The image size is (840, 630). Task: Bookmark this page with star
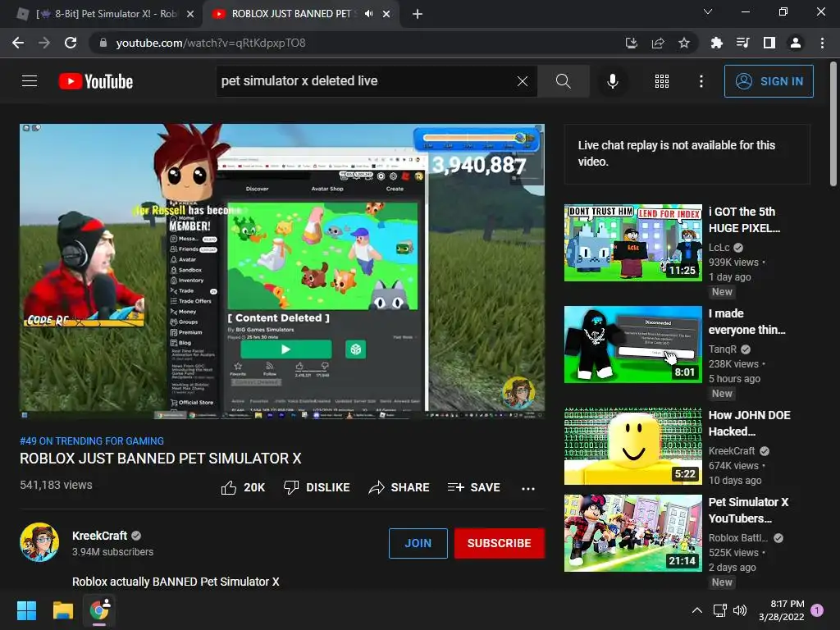pyautogui.click(x=684, y=43)
